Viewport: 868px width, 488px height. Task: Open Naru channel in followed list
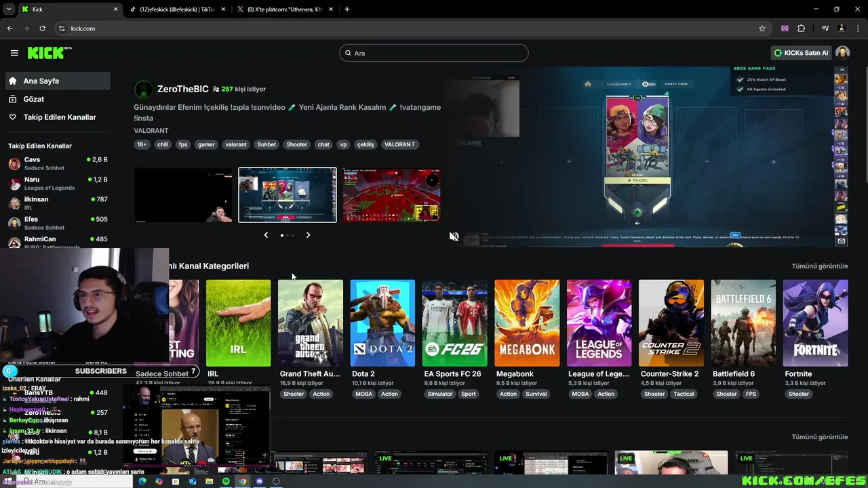pyautogui.click(x=58, y=184)
